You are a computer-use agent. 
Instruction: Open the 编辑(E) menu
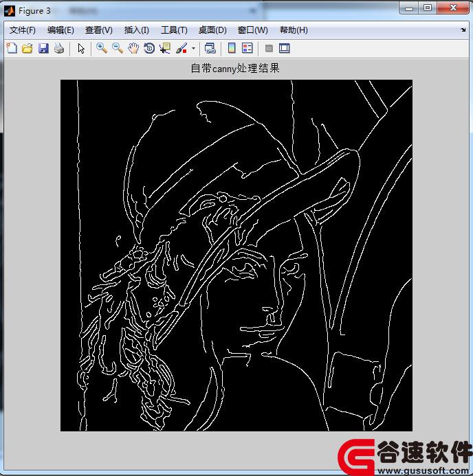(x=60, y=30)
